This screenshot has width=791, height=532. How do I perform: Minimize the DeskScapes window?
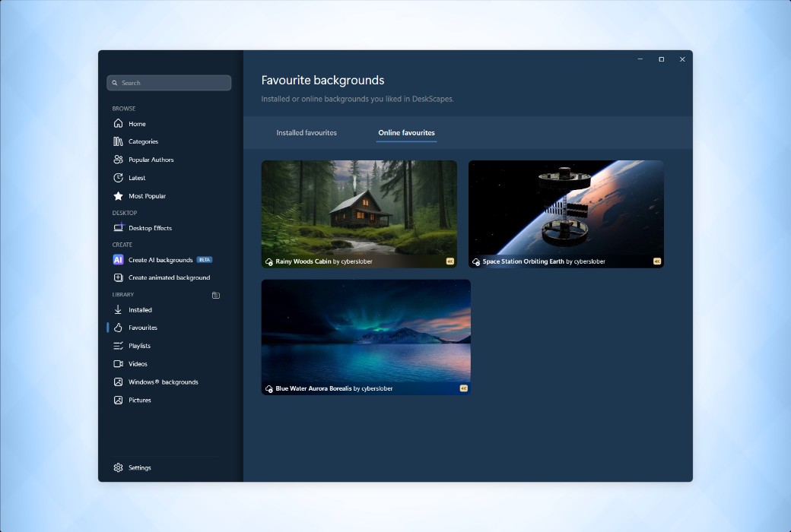pyautogui.click(x=640, y=59)
